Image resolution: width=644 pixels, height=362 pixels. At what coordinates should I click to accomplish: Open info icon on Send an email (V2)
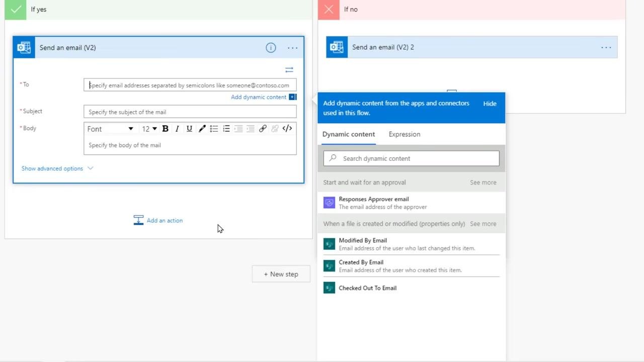pos(271,48)
